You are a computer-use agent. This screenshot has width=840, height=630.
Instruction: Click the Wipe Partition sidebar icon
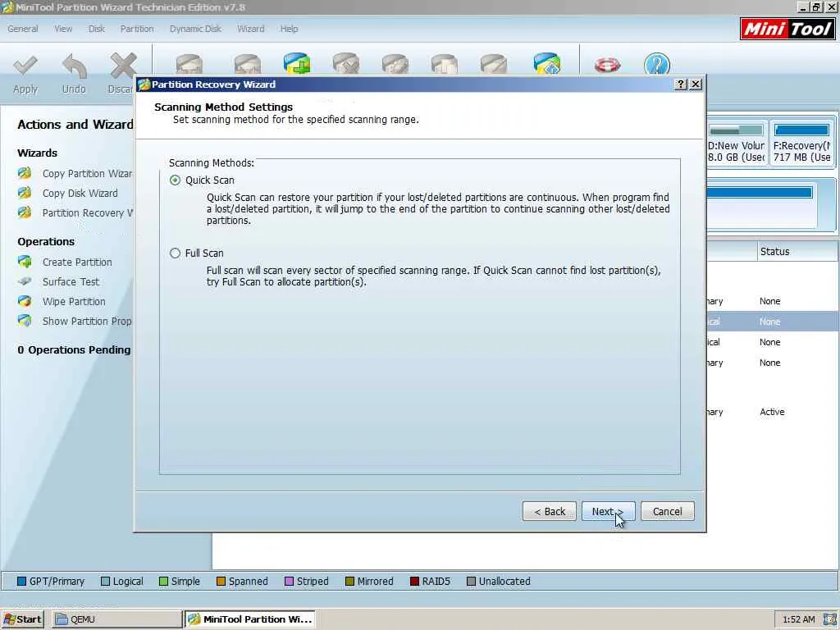coord(25,301)
